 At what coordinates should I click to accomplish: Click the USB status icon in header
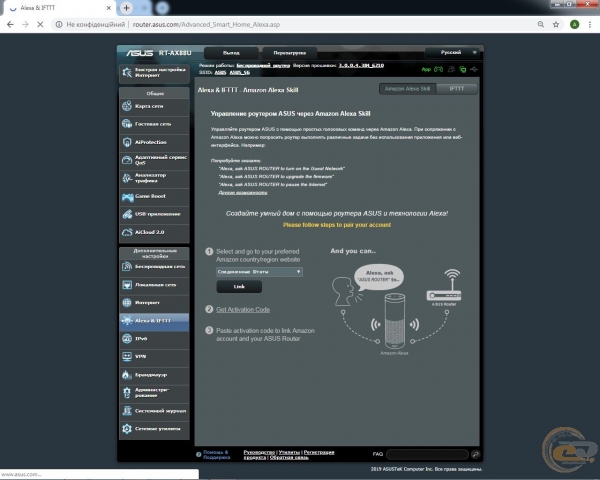[x=474, y=70]
